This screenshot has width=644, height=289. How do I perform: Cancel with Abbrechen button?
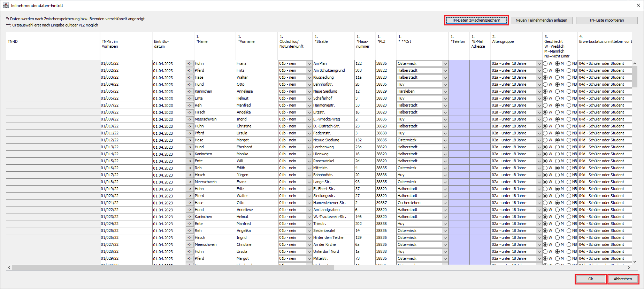click(623, 279)
